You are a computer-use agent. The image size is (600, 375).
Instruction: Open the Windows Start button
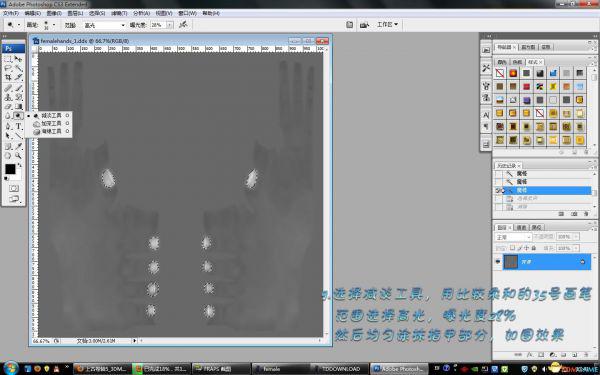pyautogui.click(x=10, y=368)
